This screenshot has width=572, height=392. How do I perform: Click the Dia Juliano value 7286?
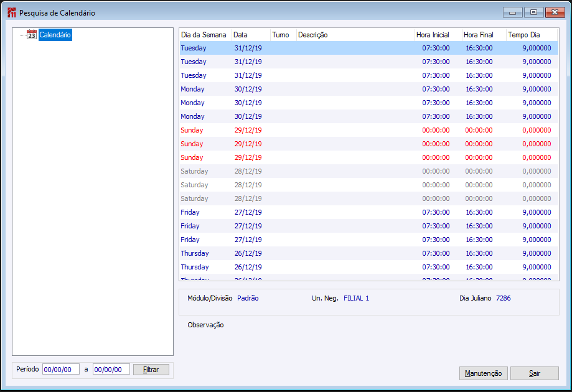pyautogui.click(x=504, y=298)
